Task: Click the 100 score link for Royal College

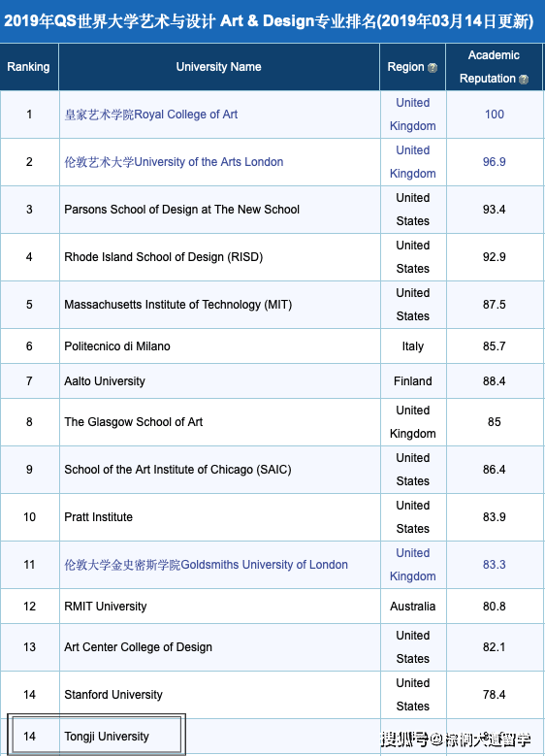Action: tap(494, 115)
